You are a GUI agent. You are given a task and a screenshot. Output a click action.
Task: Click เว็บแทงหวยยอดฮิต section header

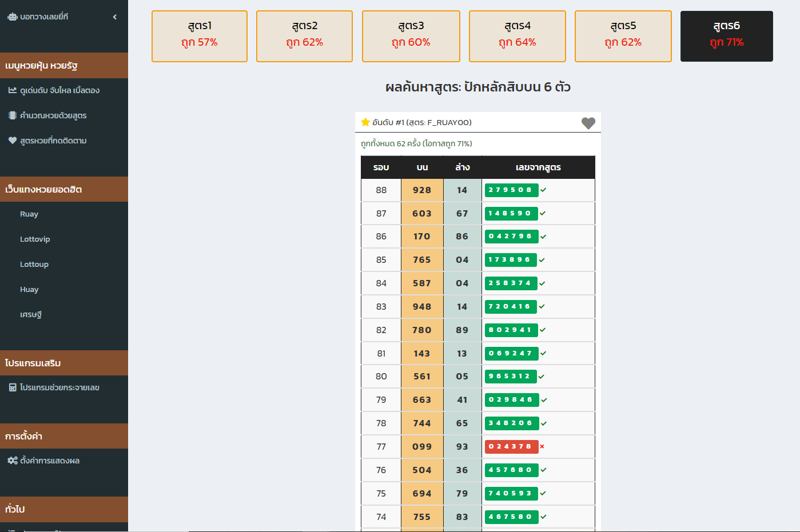point(64,189)
